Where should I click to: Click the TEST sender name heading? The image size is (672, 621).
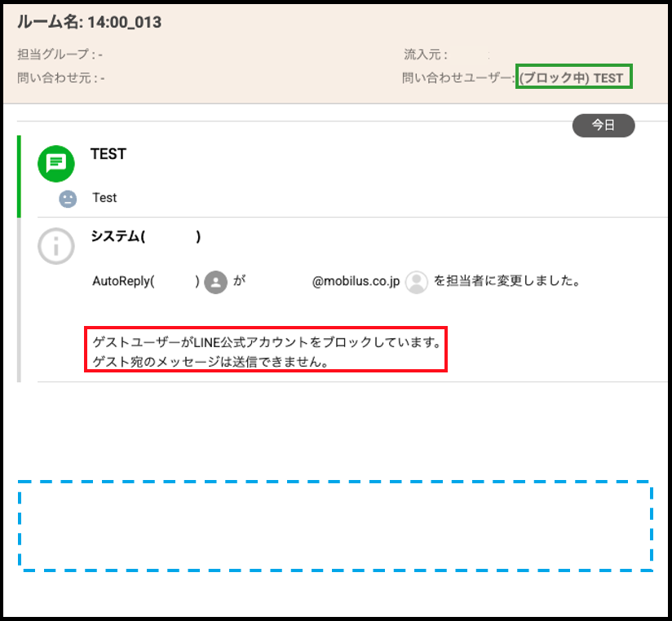point(108,154)
